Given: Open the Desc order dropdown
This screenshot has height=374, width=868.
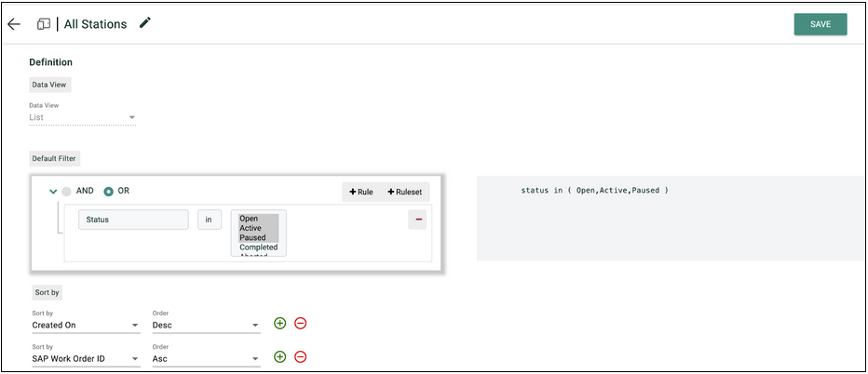Looking at the screenshot, I should 206,326.
